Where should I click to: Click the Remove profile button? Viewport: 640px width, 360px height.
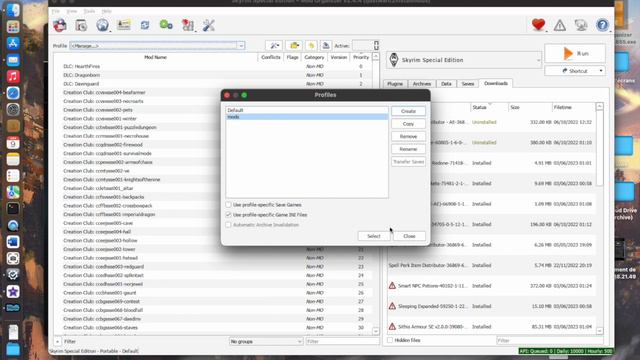[408, 136]
